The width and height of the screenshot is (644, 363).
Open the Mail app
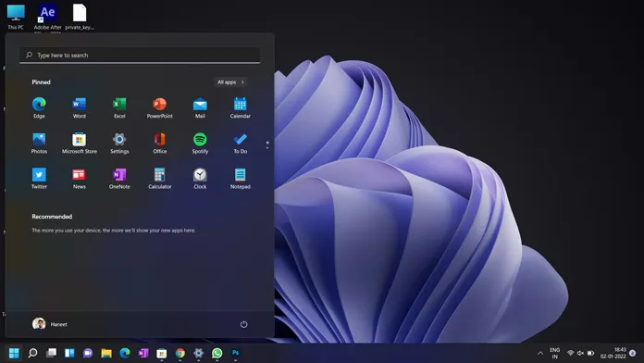pos(200,107)
